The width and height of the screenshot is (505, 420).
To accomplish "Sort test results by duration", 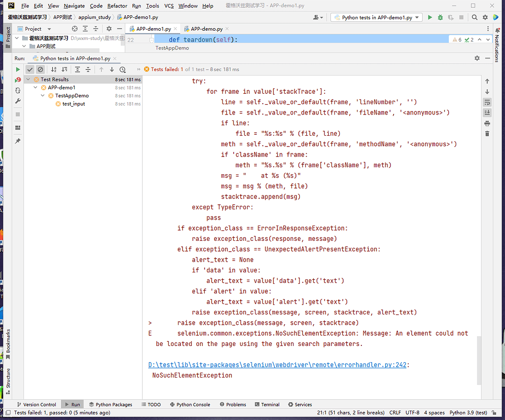I will (65, 69).
